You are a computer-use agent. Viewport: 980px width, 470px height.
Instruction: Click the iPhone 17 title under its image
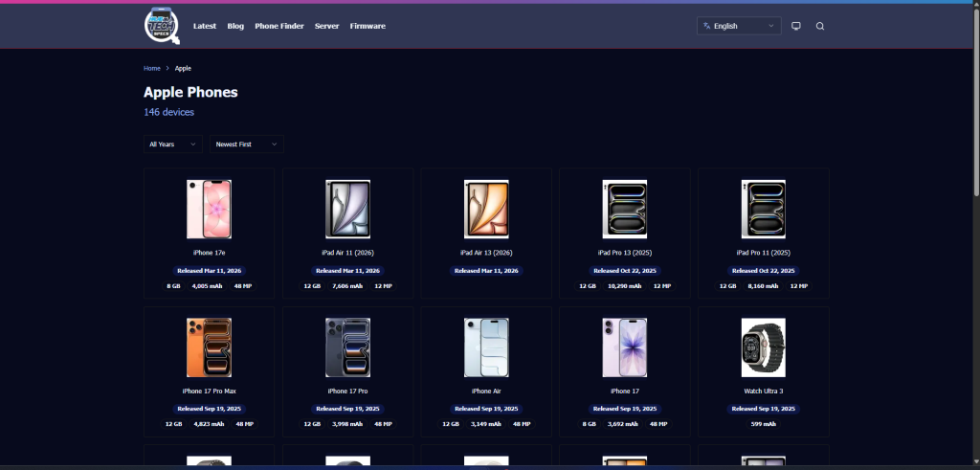coord(624,392)
